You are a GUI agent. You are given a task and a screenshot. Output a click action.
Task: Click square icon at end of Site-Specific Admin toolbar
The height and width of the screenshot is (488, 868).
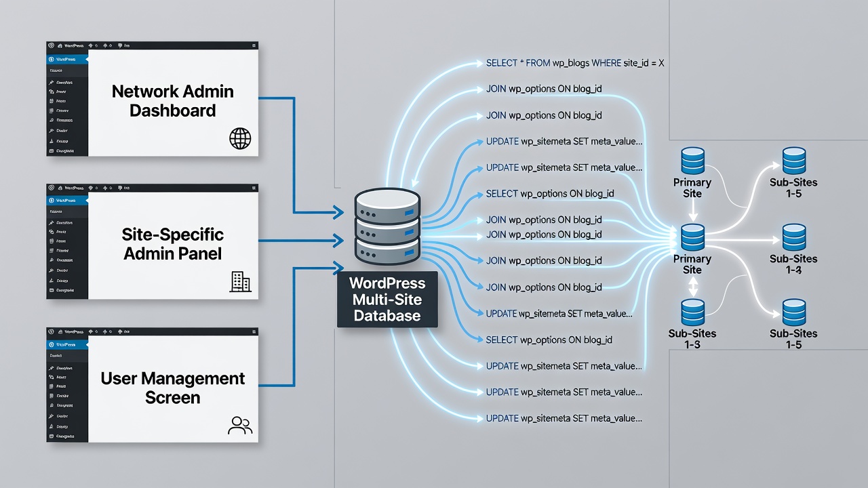pos(254,188)
